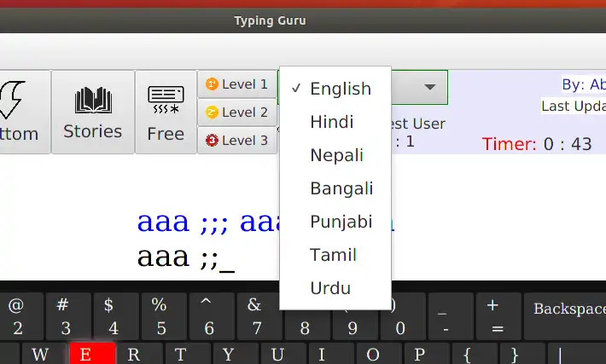Click the T key on virtual keyboard

(x=188, y=354)
